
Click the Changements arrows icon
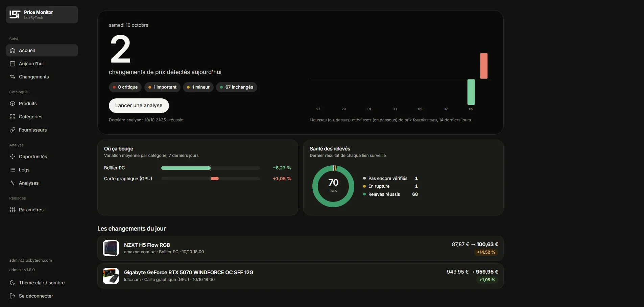tap(13, 77)
